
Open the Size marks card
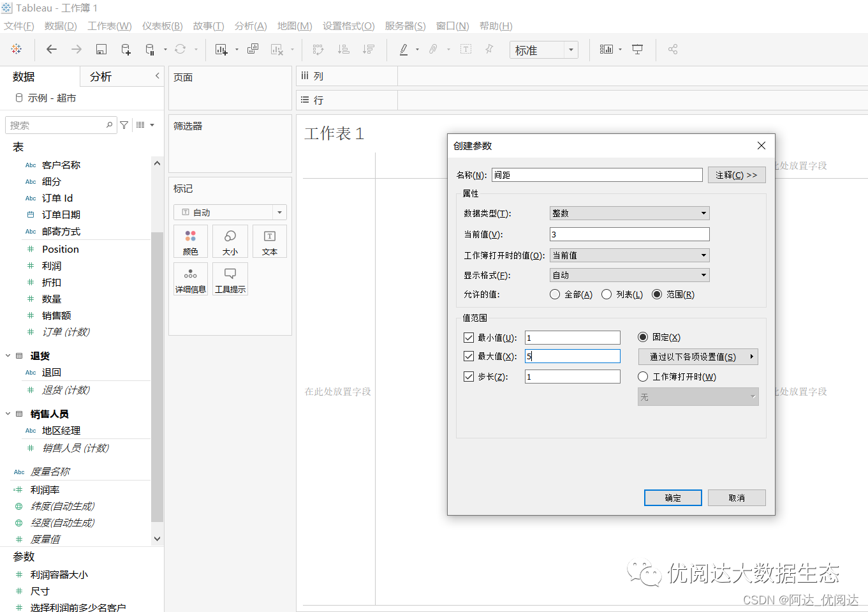pyautogui.click(x=230, y=242)
